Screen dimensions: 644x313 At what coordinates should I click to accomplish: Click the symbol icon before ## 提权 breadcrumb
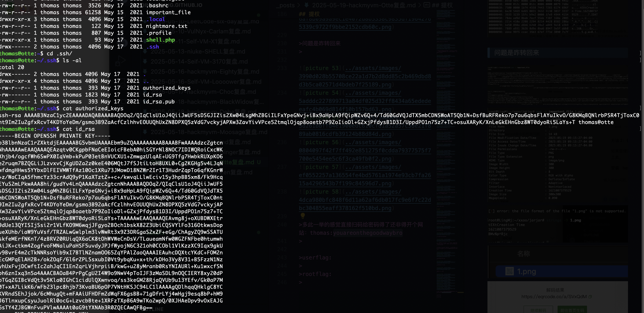pos(427,5)
